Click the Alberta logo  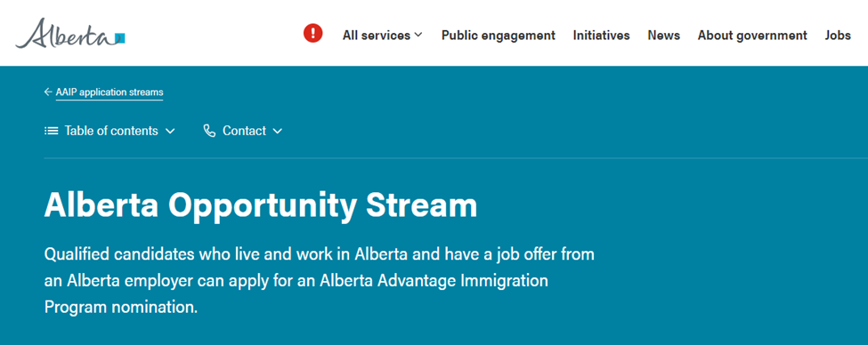[70, 33]
